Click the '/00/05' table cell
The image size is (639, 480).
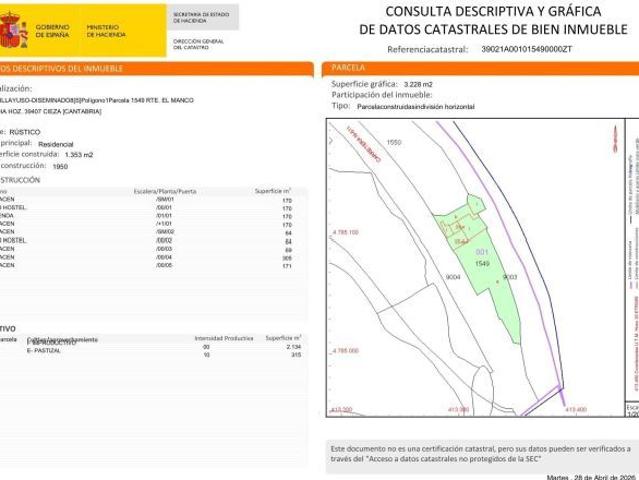click(164, 265)
